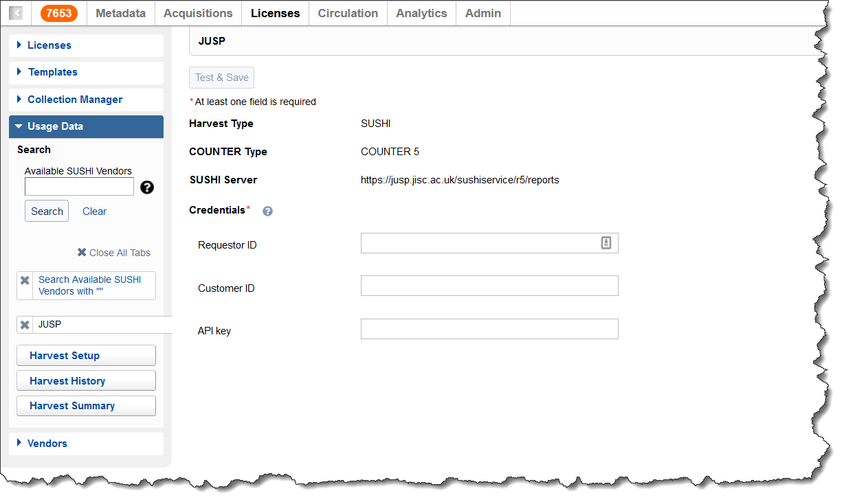Click the SUSHI harvest type value
Image resolution: width=844 pixels, height=504 pixels.
(375, 124)
